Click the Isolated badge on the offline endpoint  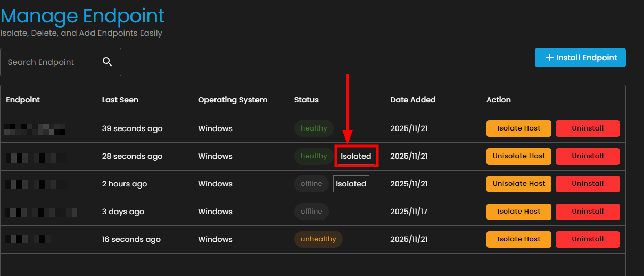click(351, 184)
